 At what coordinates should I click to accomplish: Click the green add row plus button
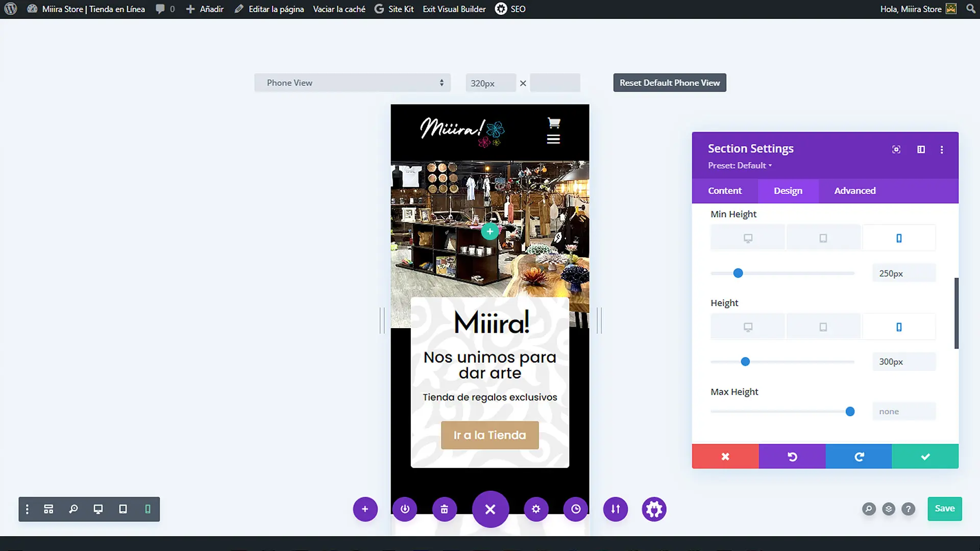coord(489,232)
